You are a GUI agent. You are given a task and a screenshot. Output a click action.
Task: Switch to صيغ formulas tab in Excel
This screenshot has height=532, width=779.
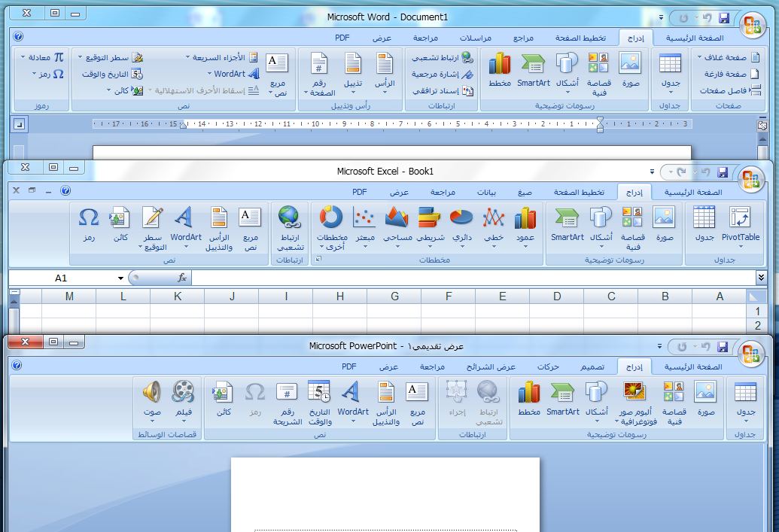(525, 192)
